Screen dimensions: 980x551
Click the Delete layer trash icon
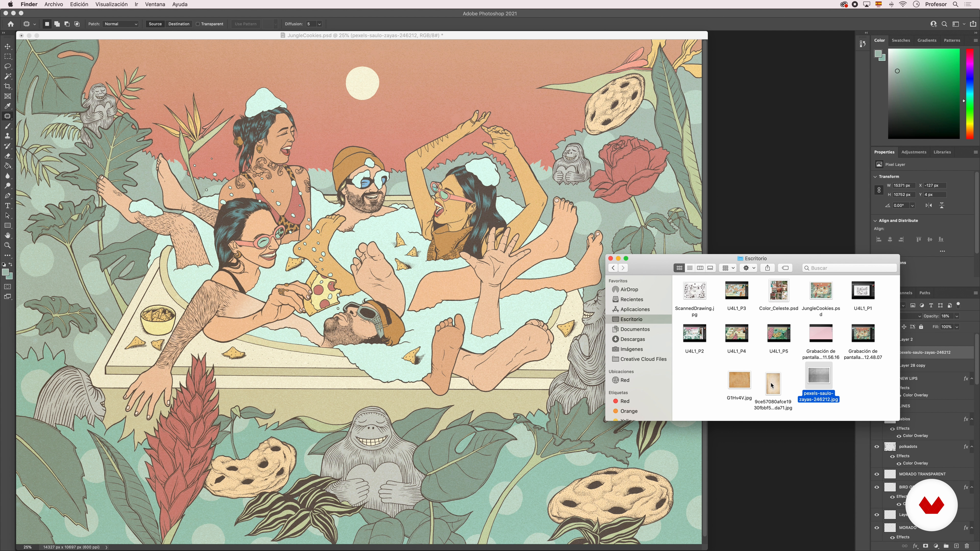coord(967,546)
